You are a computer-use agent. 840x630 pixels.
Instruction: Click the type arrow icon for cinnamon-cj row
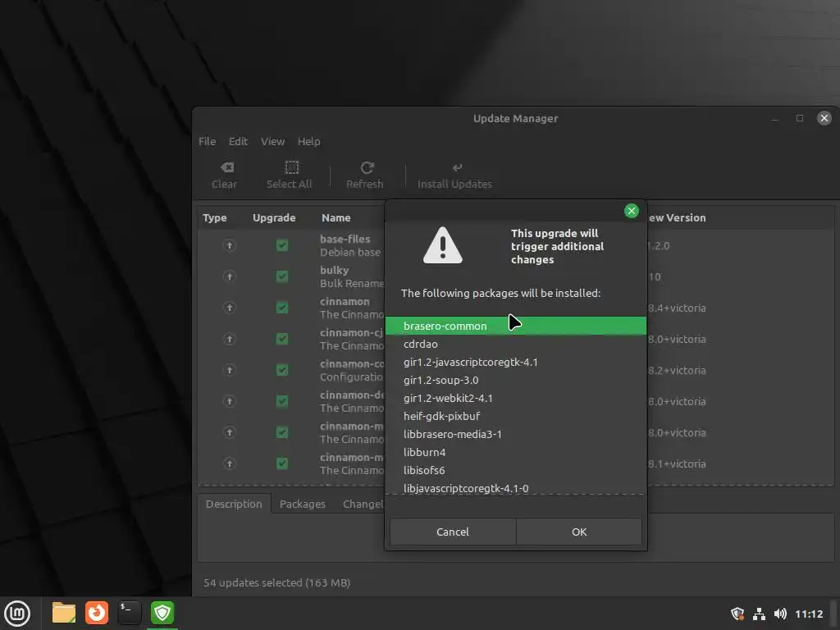point(230,339)
